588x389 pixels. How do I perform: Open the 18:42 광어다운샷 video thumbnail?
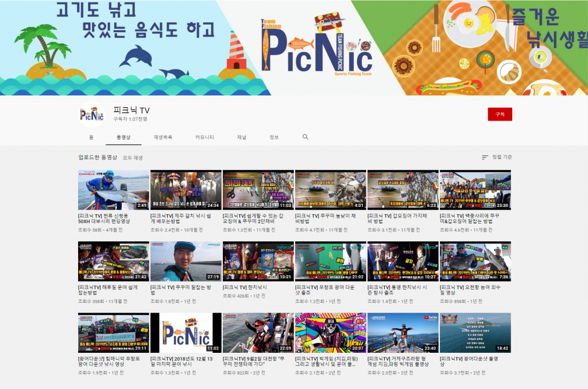coord(475,333)
